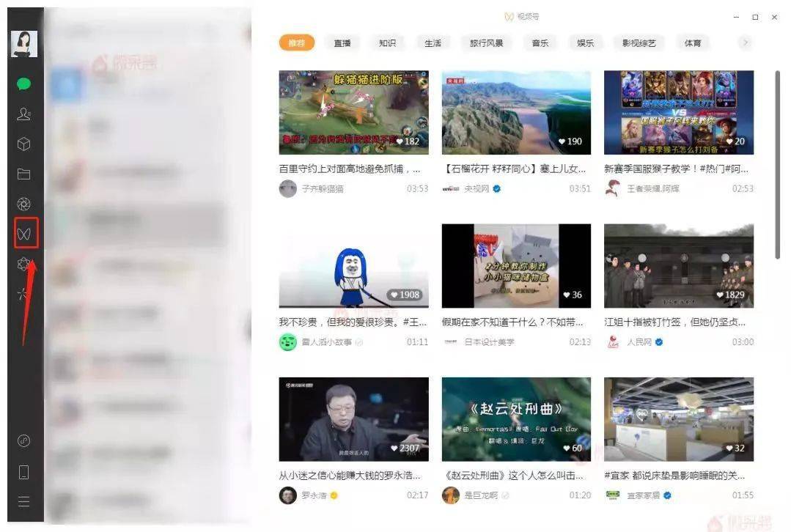The width and height of the screenshot is (791, 532).
Task: Click the Settings flower icon below Channels
Action: (24, 264)
